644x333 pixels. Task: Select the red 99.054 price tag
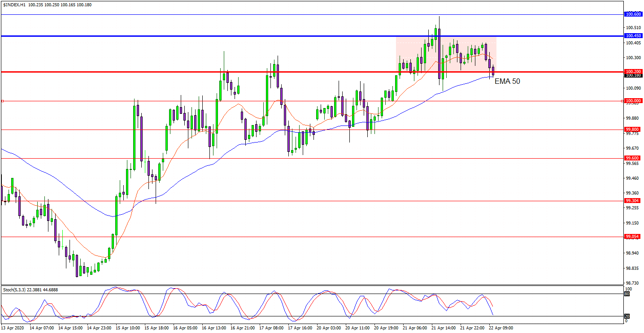(x=633, y=236)
